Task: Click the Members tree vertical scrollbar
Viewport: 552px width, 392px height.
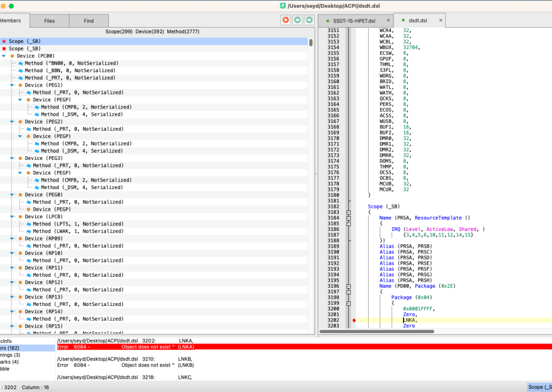Action: [x=310, y=42]
